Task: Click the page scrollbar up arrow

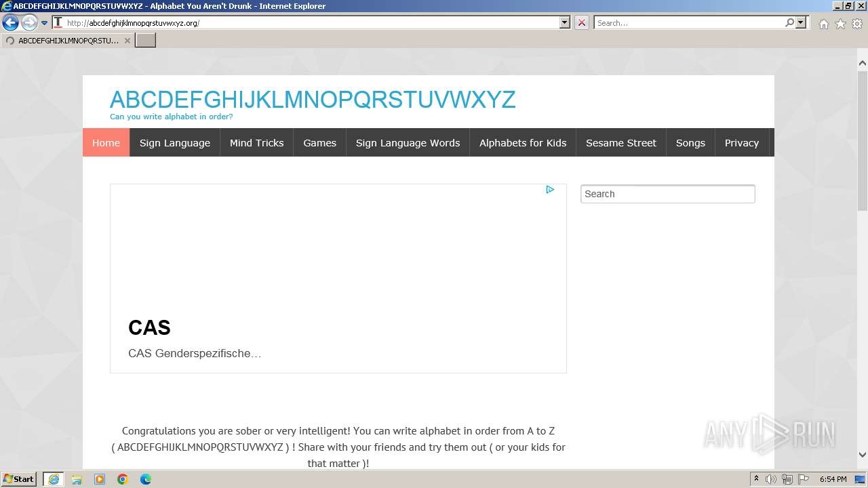Action: click(862, 63)
